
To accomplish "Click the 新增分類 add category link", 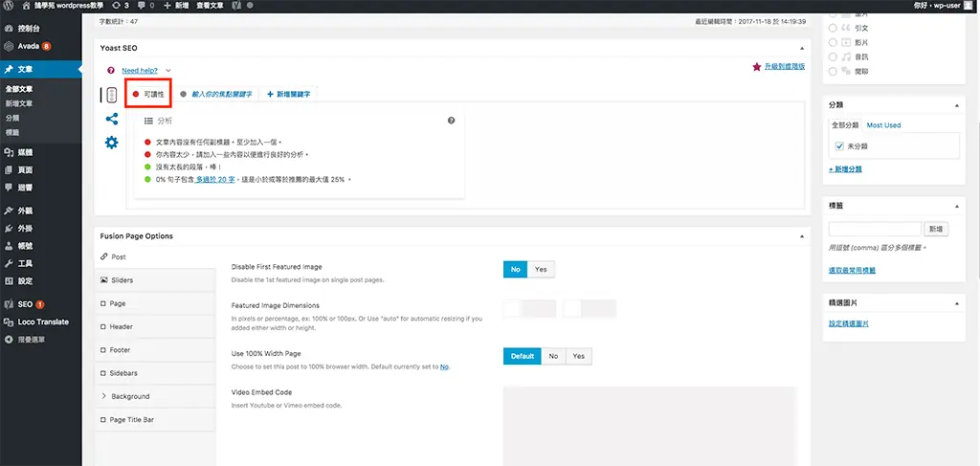I will click(845, 169).
